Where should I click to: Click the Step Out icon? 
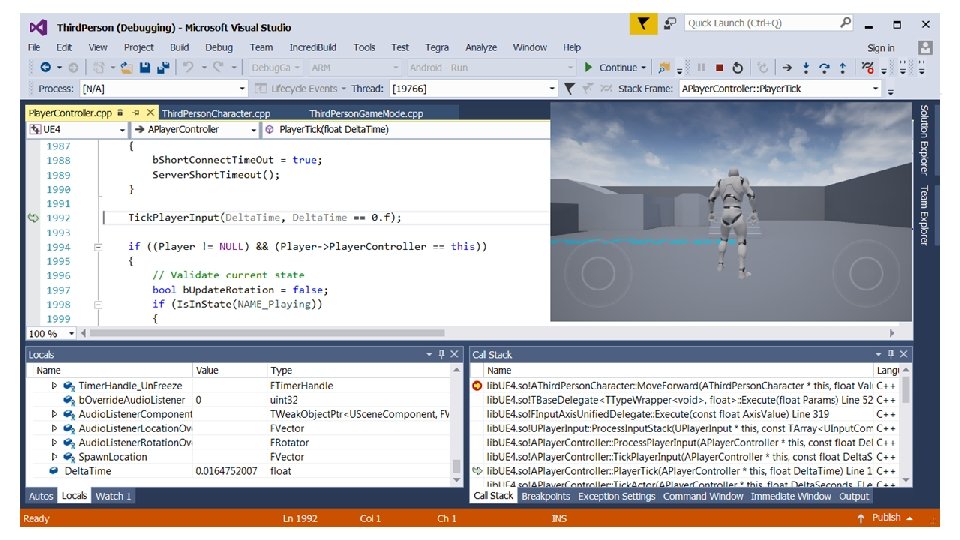click(x=842, y=67)
